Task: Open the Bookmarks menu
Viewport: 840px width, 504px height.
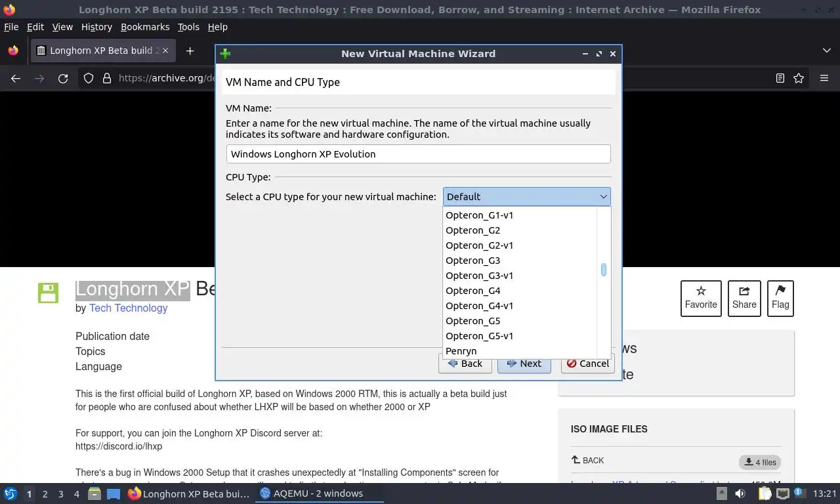Action: point(145,27)
